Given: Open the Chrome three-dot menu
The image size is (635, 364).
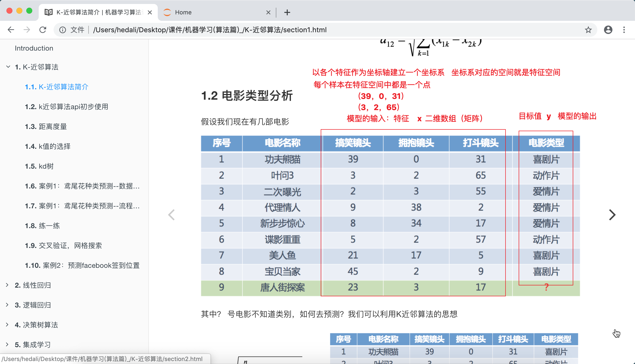Looking at the screenshot, I should pyautogui.click(x=624, y=30).
